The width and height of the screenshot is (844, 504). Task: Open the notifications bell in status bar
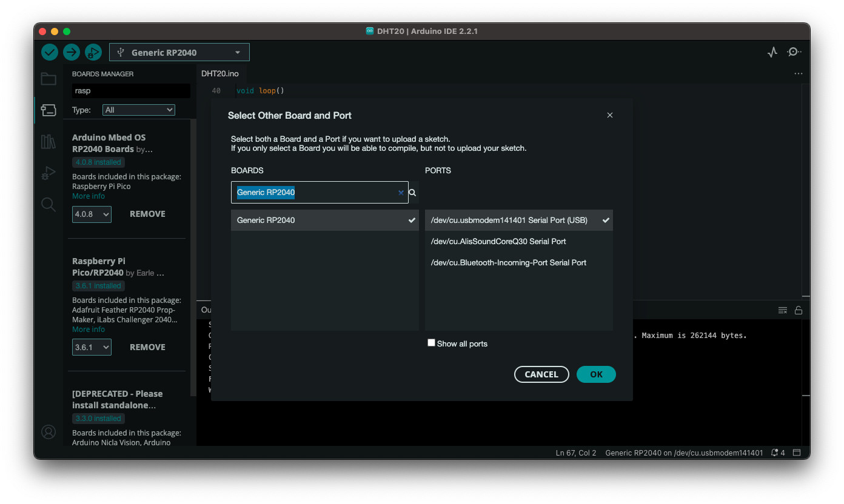[x=778, y=453]
